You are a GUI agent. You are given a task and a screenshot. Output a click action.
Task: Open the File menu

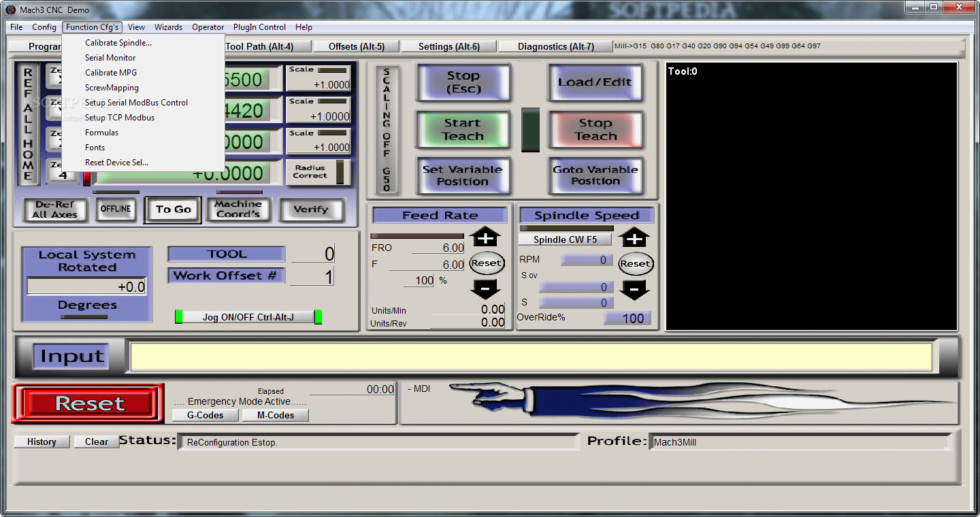click(x=16, y=27)
